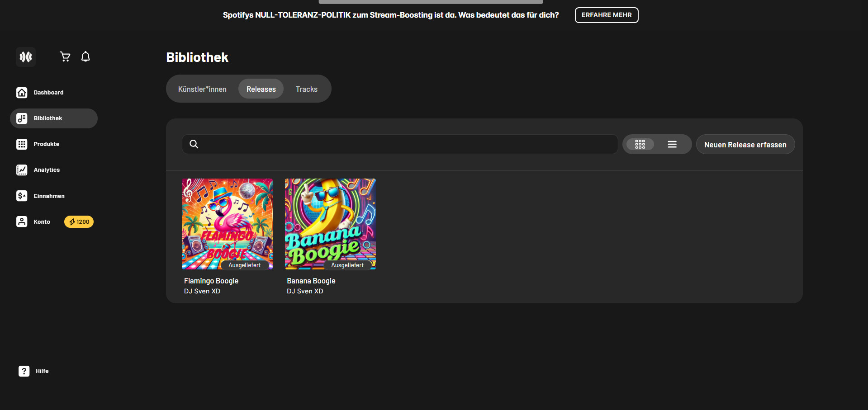Switch to list view
Viewport: 868px width, 410px height.
[672, 144]
